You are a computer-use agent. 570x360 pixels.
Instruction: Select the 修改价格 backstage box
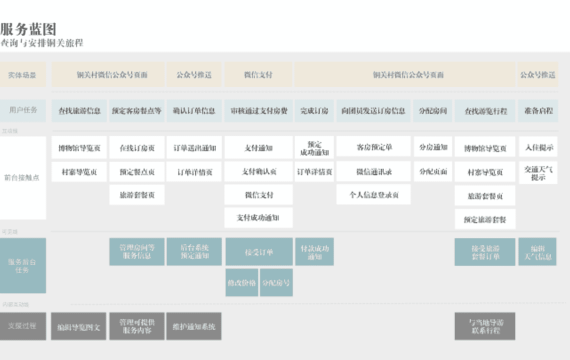pyautogui.click(x=242, y=283)
